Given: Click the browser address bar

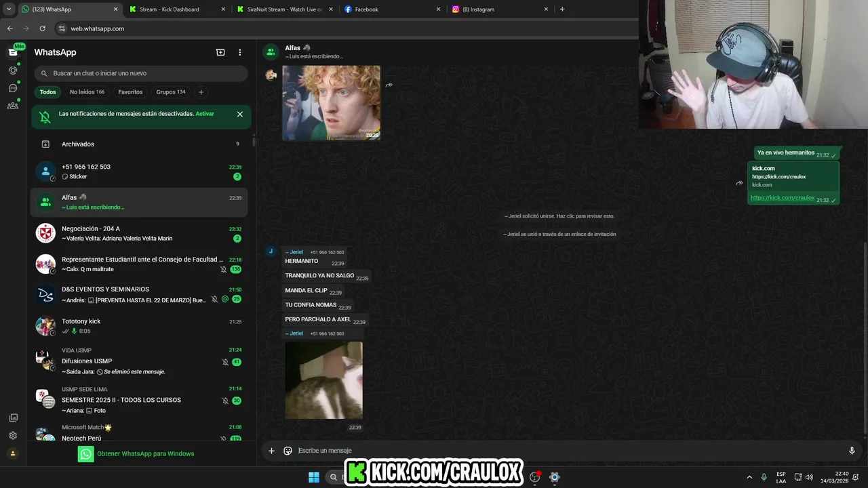Looking at the screenshot, I should coord(346,28).
